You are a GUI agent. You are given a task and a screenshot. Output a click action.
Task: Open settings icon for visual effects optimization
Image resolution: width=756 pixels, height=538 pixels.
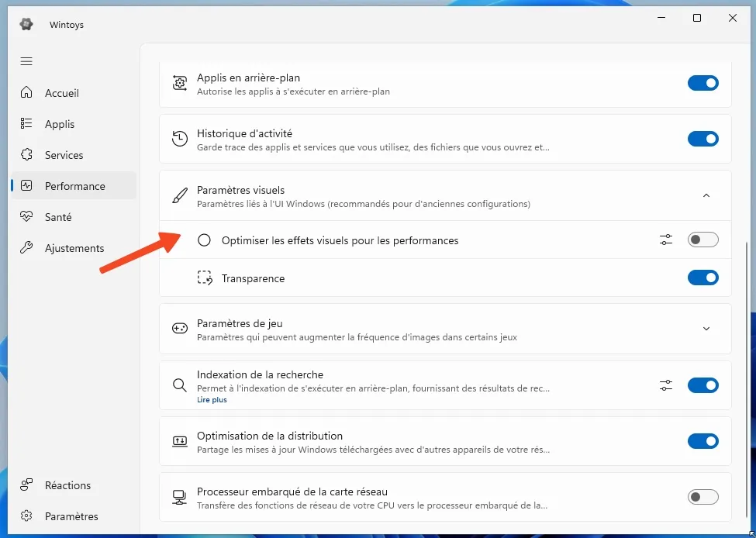pos(666,240)
